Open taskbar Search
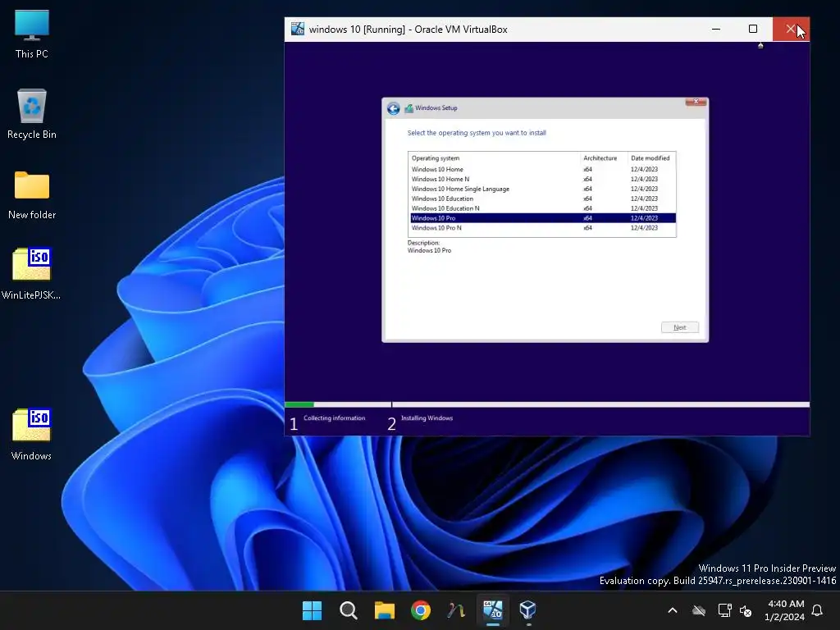Screen dimensions: 840x630 (x=348, y=610)
